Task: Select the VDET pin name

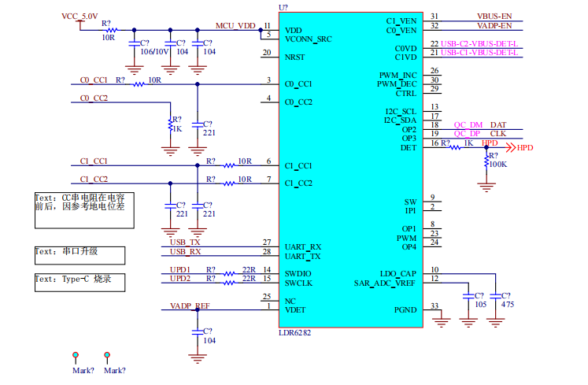Action: pyautogui.click(x=295, y=310)
